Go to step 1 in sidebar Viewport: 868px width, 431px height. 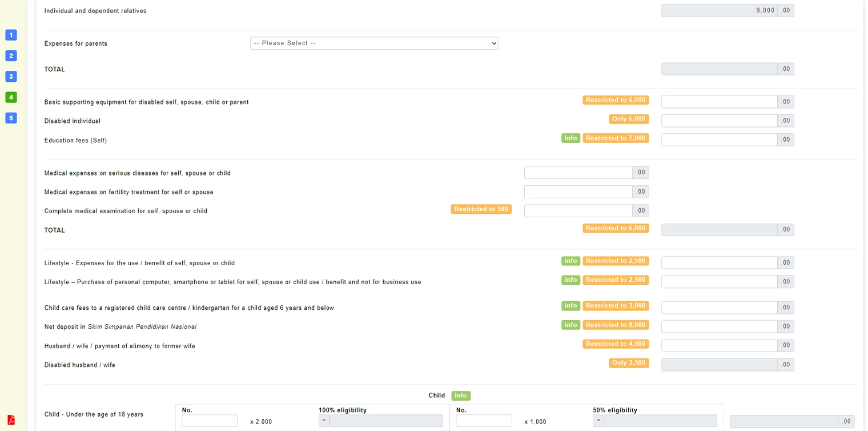tap(11, 35)
